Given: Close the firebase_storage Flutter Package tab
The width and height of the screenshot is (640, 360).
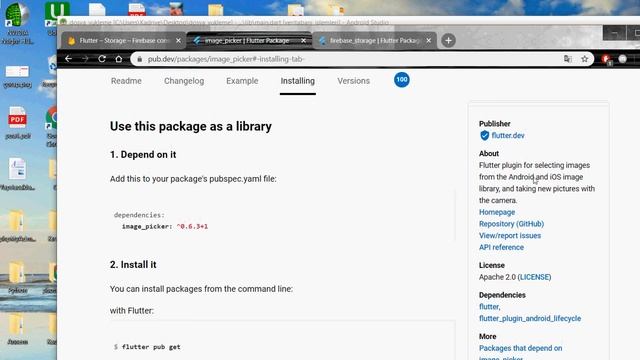Looking at the screenshot, I should click(429, 40).
